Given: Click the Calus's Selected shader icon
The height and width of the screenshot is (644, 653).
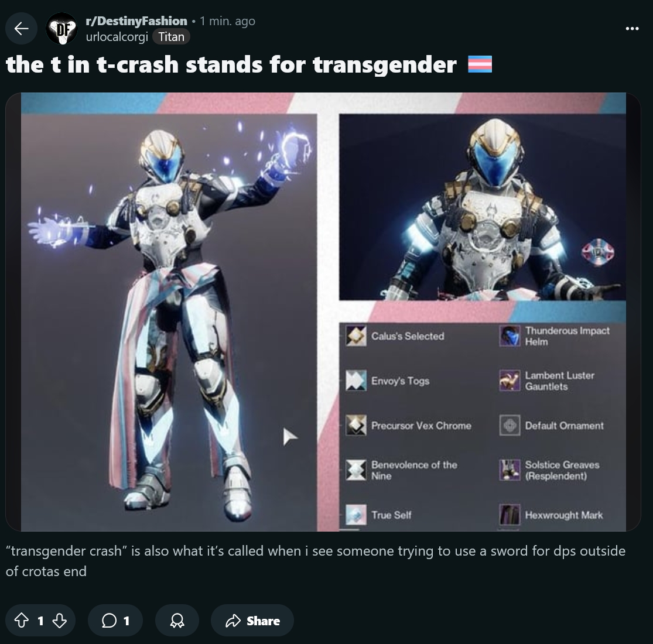Looking at the screenshot, I should point(356,335).
